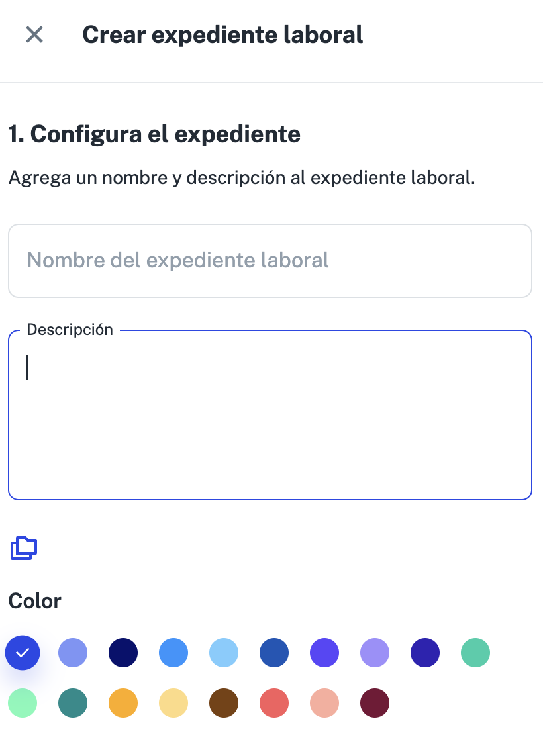Pick the dark navy color swatch
The width and height of the screenshot is (543, 756).
point(123,652)
